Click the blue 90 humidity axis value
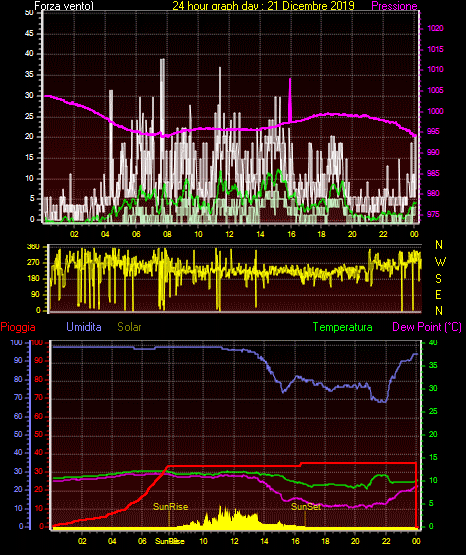 point(18,361)
